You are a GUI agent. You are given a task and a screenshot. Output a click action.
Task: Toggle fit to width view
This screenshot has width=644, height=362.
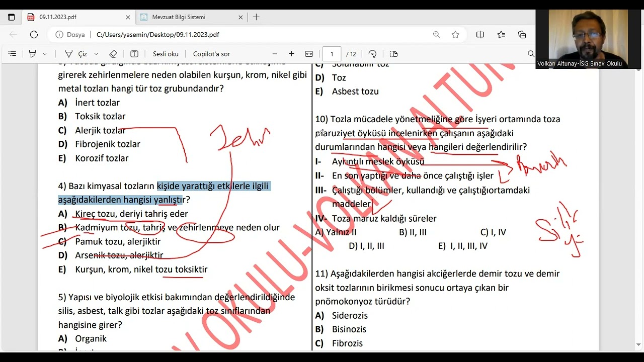click(x=309, y=54)
